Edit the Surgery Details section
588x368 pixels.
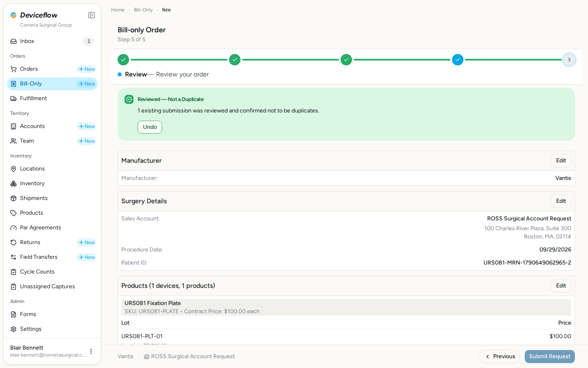point(561,201)
